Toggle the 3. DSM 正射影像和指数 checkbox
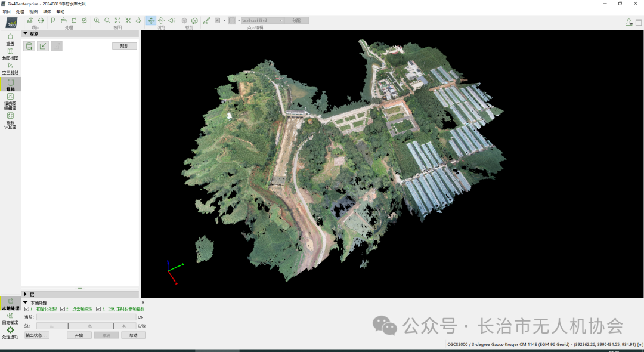Viewport: 644px width, 352px height. pyautogui.click(x=98, y=309)
